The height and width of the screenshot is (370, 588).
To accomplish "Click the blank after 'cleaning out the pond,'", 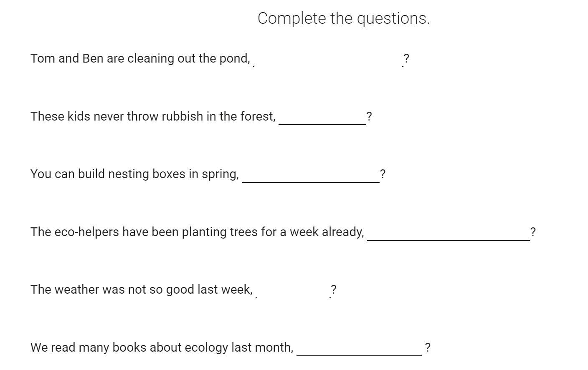I will (x=328, y=59).
